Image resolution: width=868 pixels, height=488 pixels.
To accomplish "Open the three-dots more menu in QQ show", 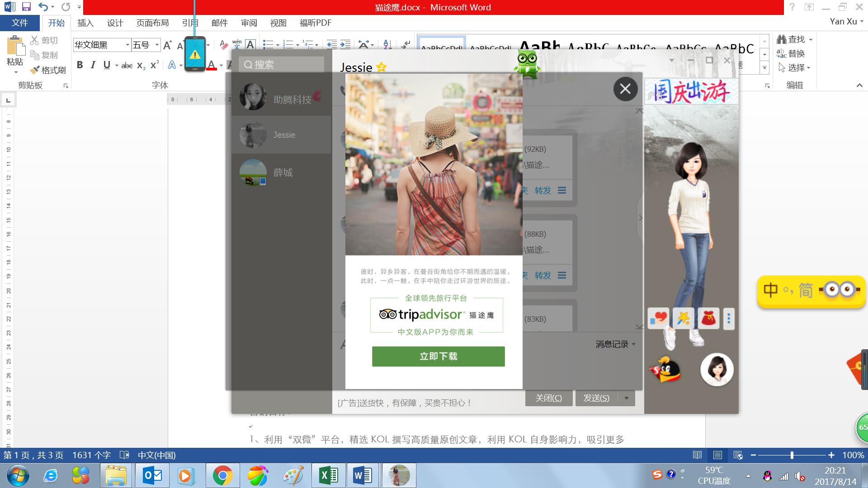I will tap(729, 319).
